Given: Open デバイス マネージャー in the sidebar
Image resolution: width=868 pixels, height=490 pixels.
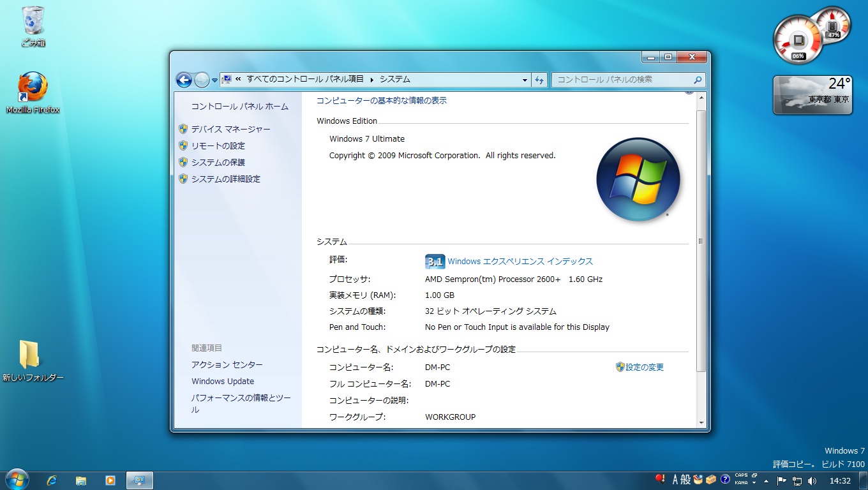Looking at the screenshot, I should [x=231, y=130].
